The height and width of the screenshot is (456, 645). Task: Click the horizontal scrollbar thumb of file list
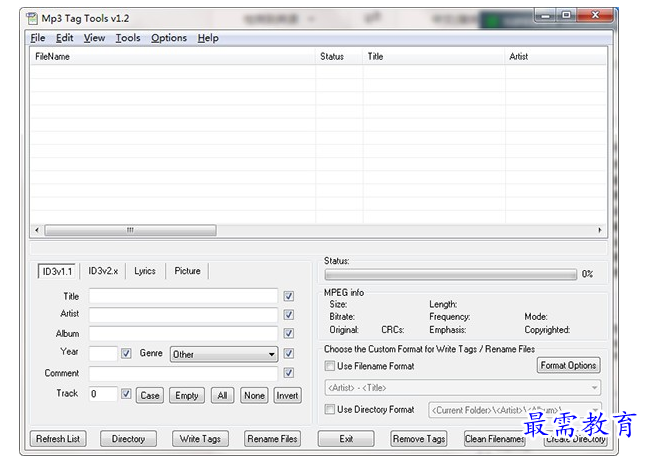tap(130, 230)
